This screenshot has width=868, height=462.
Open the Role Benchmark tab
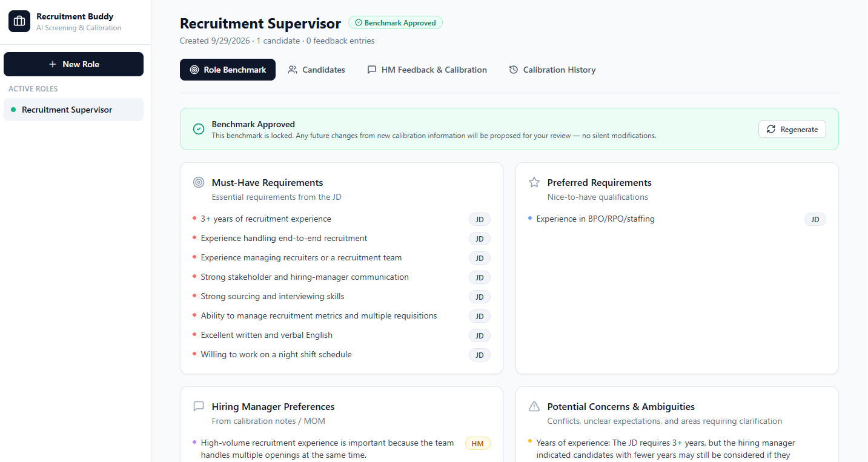click(x=228, y=70)
